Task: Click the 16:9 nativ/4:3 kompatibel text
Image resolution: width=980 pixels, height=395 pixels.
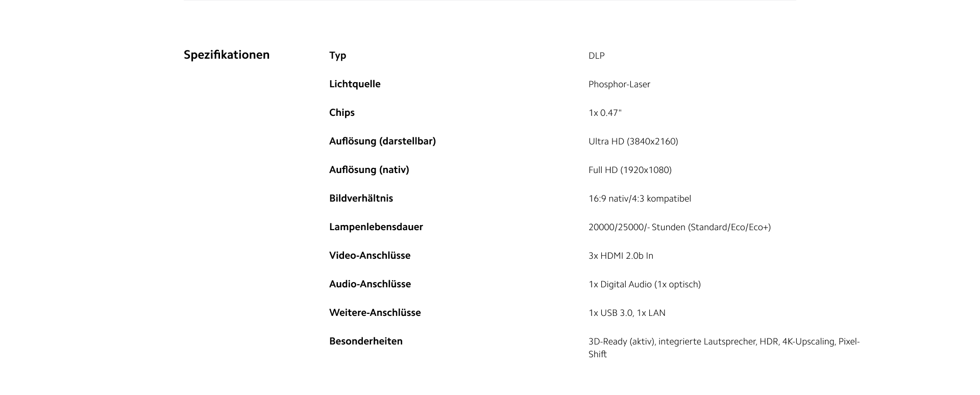Action: click(640, 199)
